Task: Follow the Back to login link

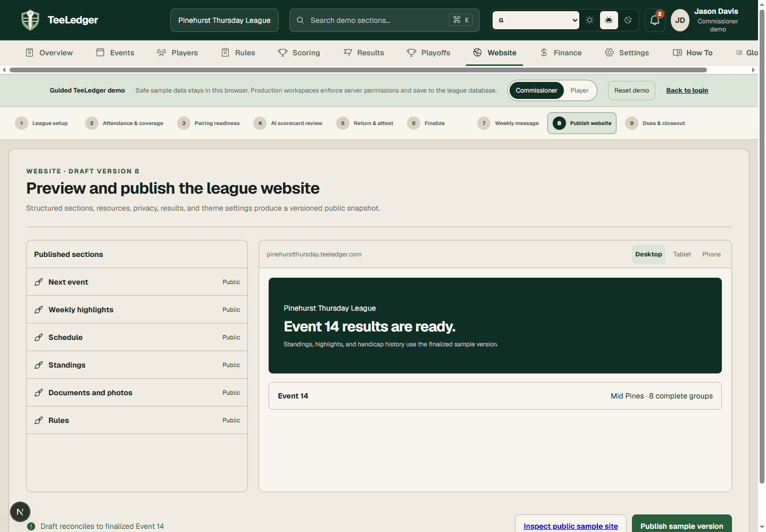Action: point(687,90)
